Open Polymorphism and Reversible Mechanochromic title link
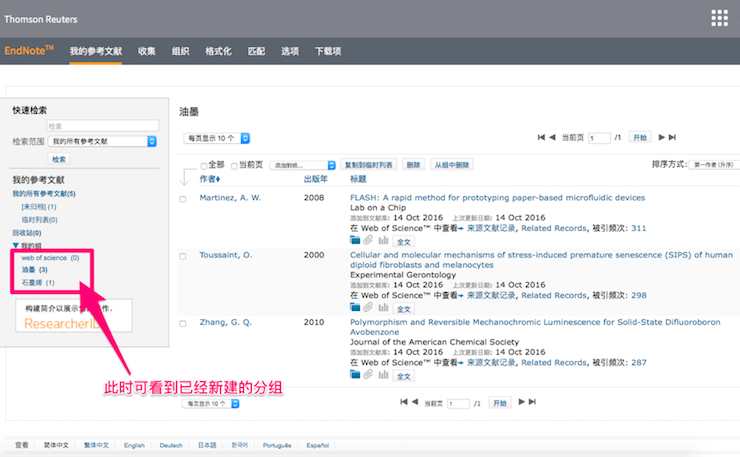 (x=535, y=327)
